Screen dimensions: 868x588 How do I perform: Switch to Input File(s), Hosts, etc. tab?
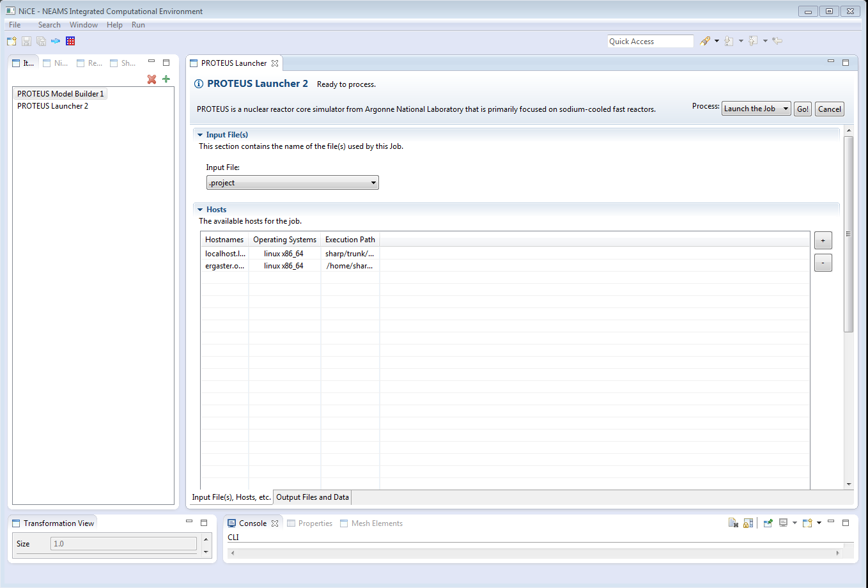[231, 497]
